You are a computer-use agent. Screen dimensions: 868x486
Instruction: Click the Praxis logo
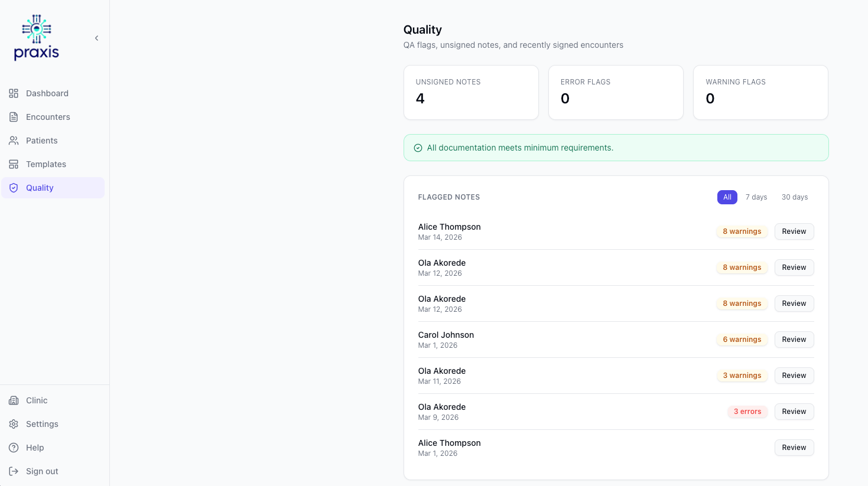(x=36, y=37)
